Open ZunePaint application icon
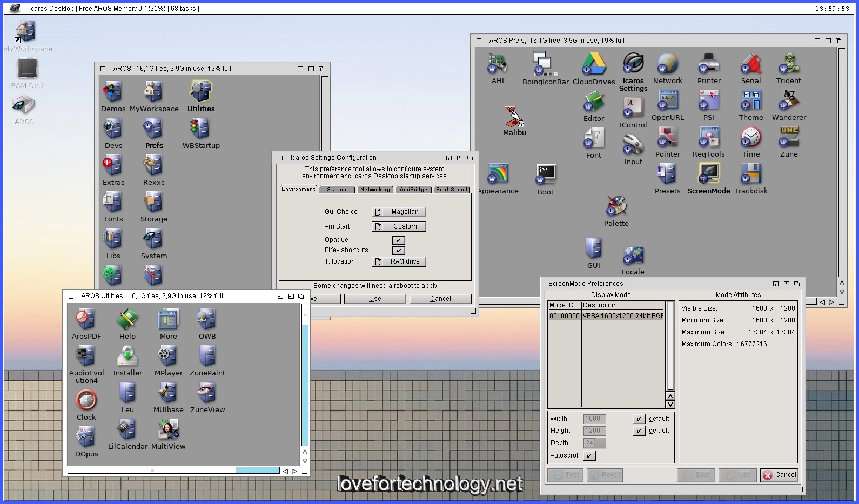 pos(207,357)
